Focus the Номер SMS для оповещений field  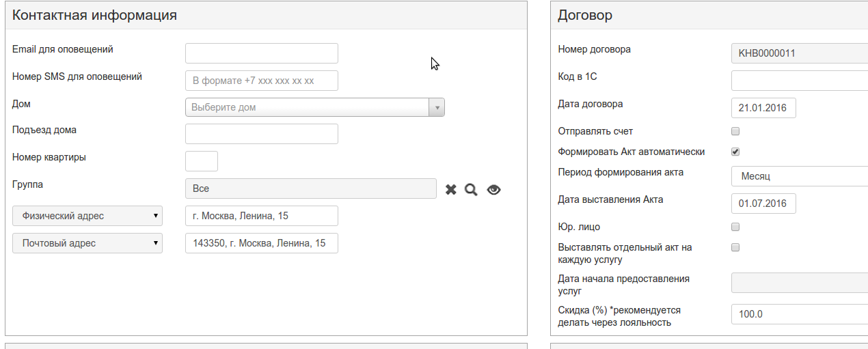click(x=261, y=81)
